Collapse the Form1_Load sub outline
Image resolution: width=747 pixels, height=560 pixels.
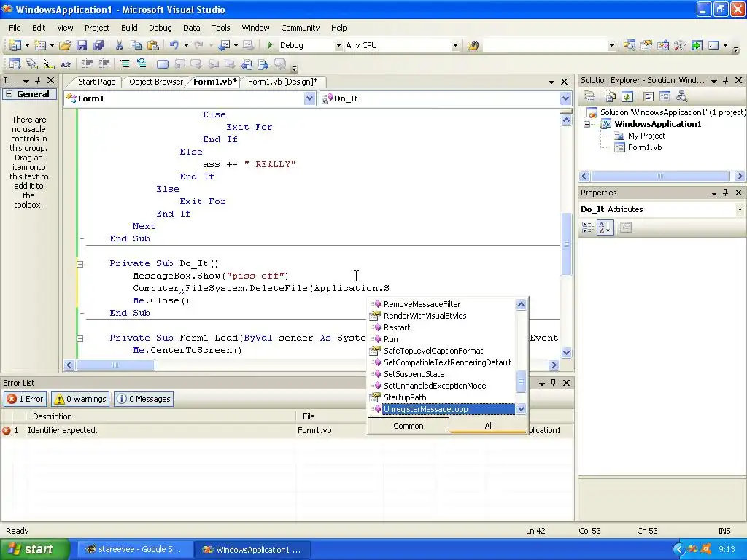click(80, 338)
